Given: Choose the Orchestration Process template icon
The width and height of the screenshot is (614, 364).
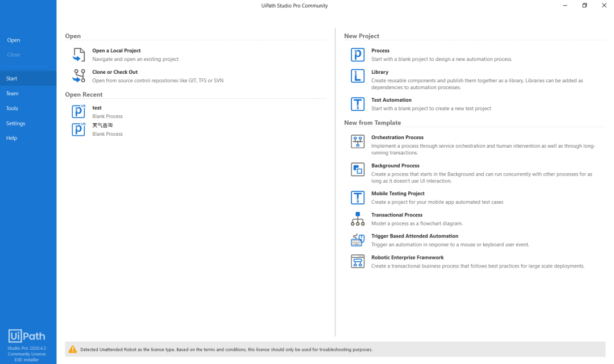Looking at the screenshot, I should click(358, 141).
